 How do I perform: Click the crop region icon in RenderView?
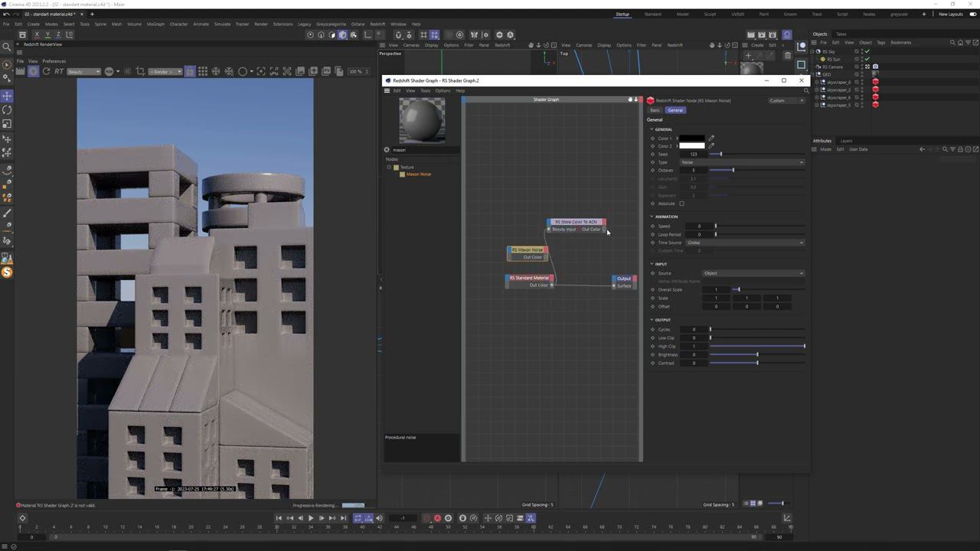[140, 71]
